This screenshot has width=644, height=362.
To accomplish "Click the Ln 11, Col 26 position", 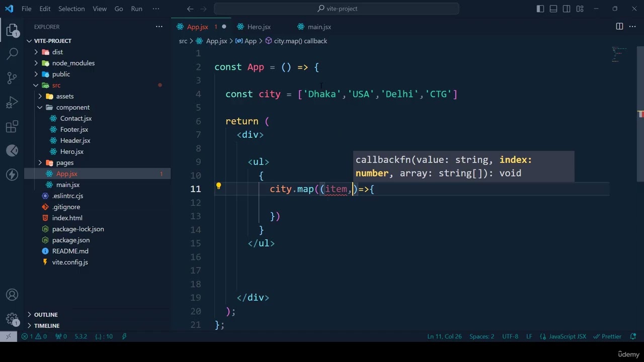I will [444, 336].
